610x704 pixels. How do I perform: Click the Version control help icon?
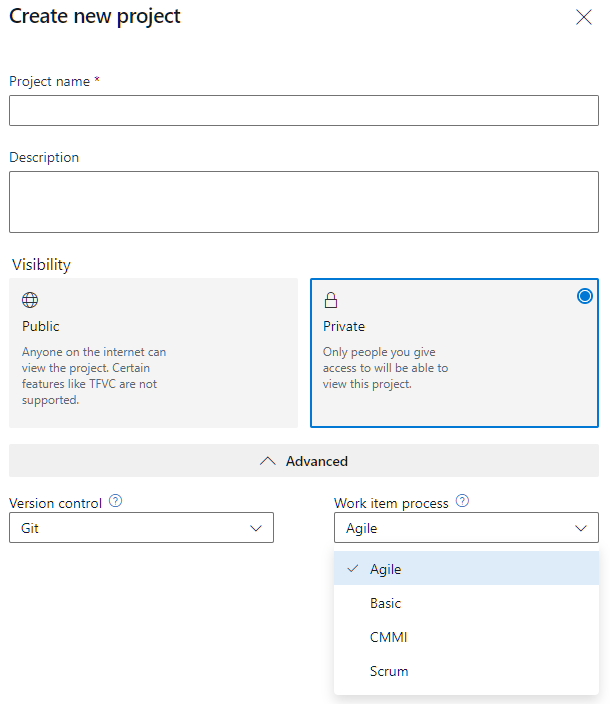(x=115, y=501)
